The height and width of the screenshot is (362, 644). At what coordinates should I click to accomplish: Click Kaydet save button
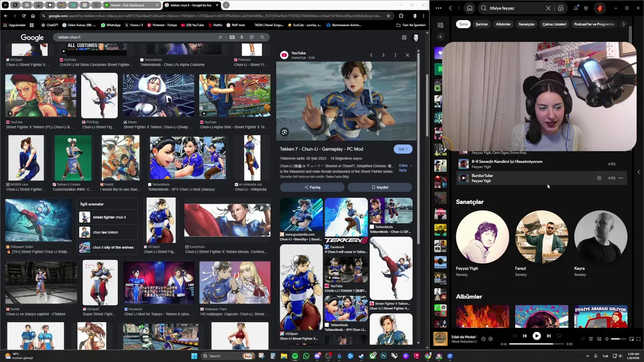tap(380, 187)
